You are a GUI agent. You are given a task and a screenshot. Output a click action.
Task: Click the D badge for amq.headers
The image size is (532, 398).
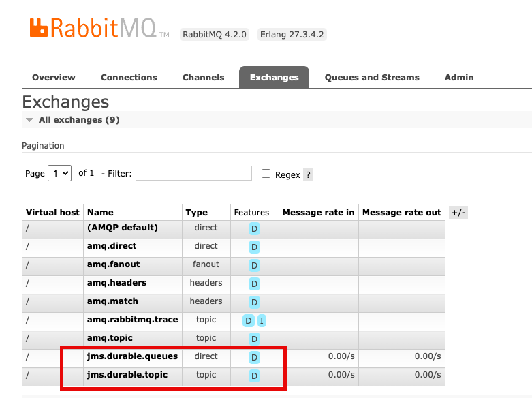tap(255, 284)
